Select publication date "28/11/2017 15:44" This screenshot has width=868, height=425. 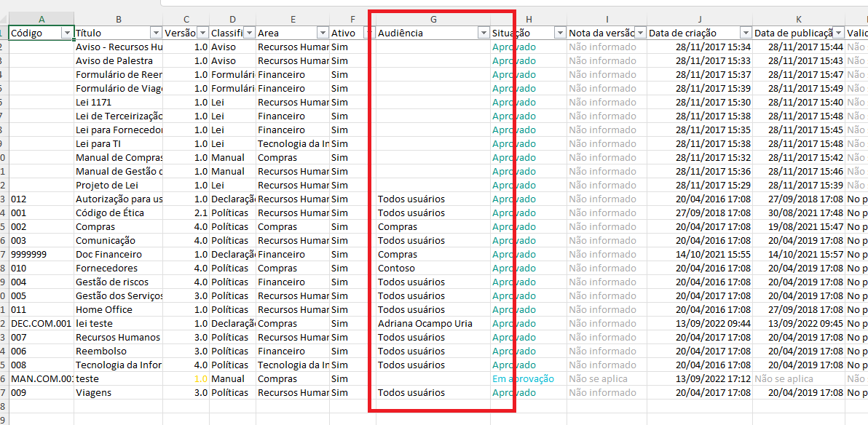click(x=799, y=47)
